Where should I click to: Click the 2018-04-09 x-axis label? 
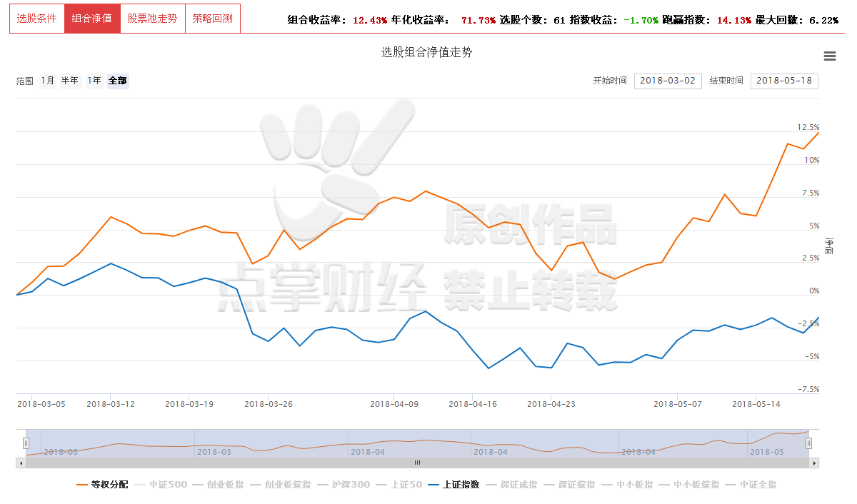[394, 404]
